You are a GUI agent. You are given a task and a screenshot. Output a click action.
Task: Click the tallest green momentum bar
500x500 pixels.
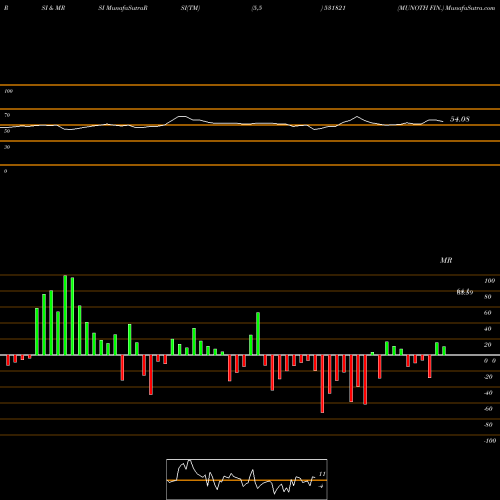pos(65,315)
